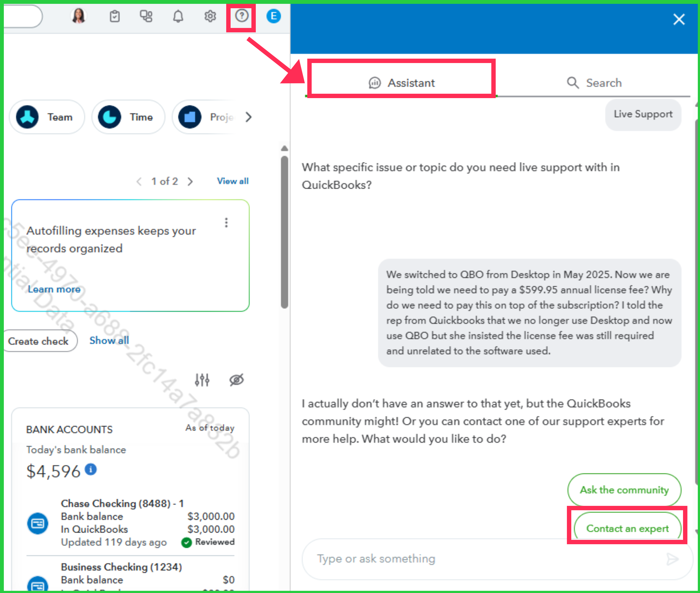Image resolution: width=700 pixels, height=593 pixels.
Task: Toggle privacy mode with eye icon
Action: pyautogui.click(x=236, y=380)
